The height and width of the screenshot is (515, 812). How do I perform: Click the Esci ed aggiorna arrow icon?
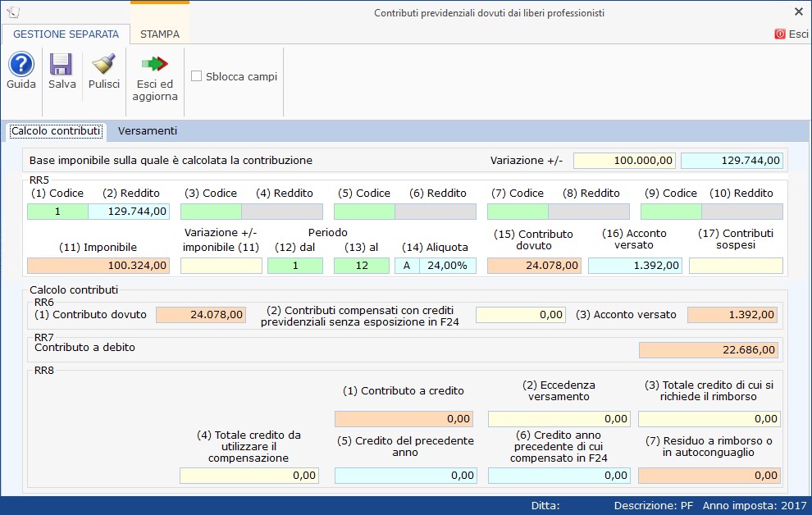pos(155,64)
